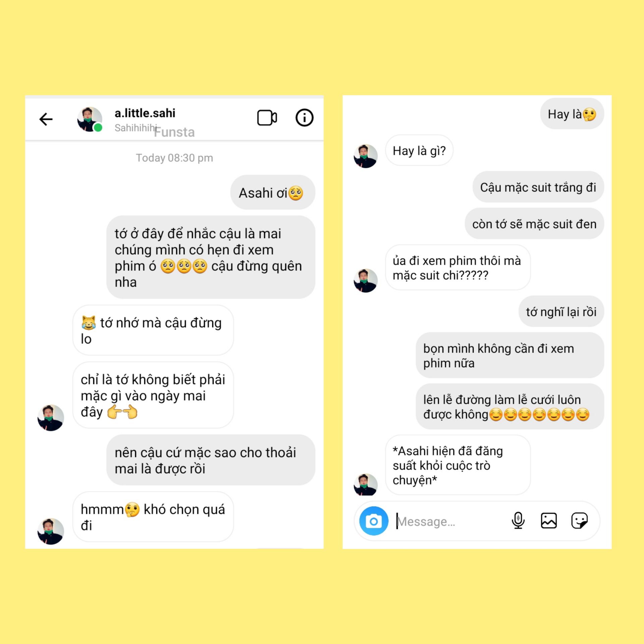
Task: Select the "Asahi ơi" message bubble
Action: click(x=272, y=193)
